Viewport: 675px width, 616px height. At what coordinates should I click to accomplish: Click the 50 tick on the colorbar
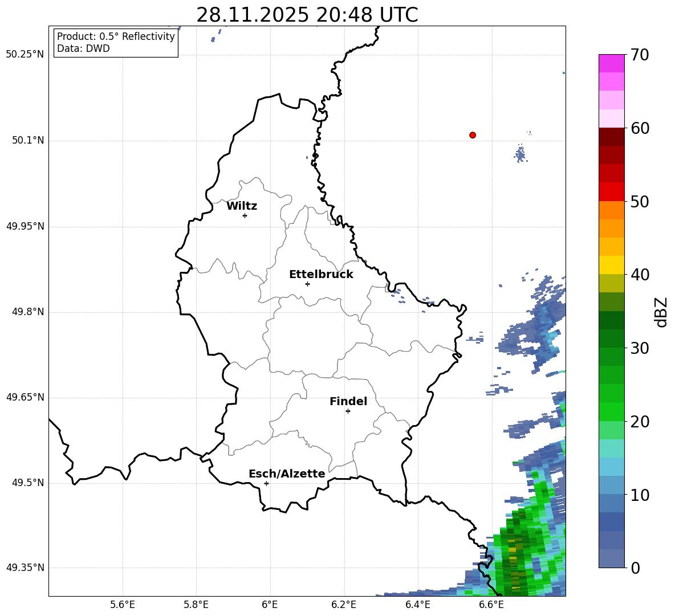(x=640, y=201)
